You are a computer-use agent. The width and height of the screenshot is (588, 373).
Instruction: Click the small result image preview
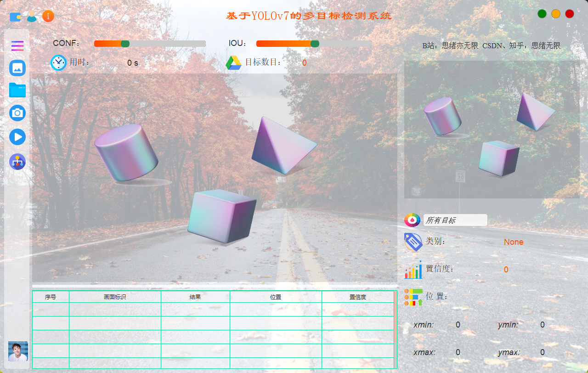[x=492, y=130]
